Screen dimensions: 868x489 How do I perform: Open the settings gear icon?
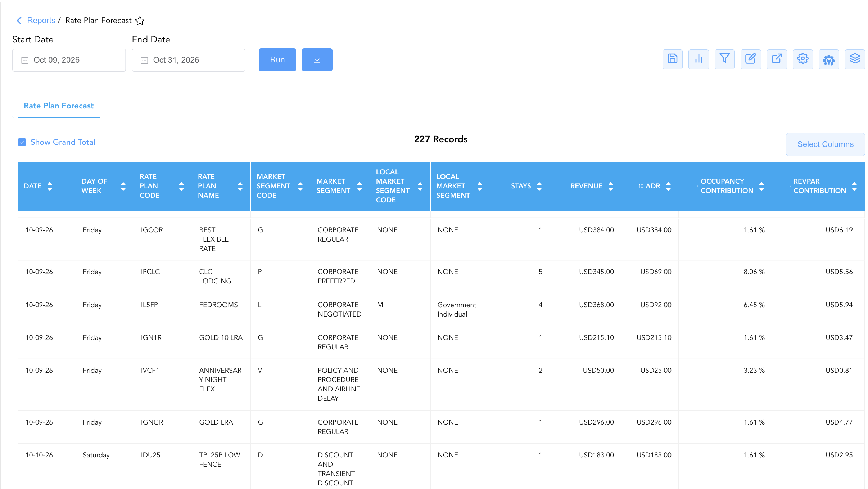pyautogui.click(x=803, y=59)
